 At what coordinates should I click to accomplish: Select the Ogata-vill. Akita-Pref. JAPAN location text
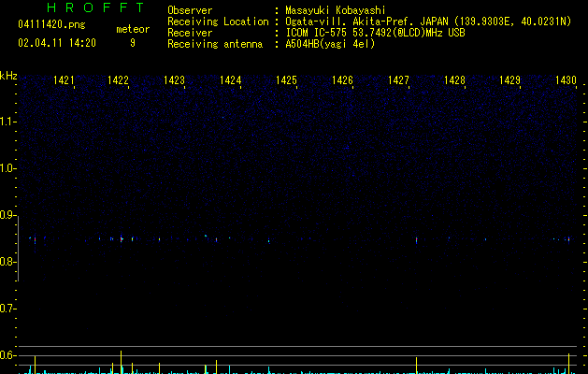[x=428, y=22]
